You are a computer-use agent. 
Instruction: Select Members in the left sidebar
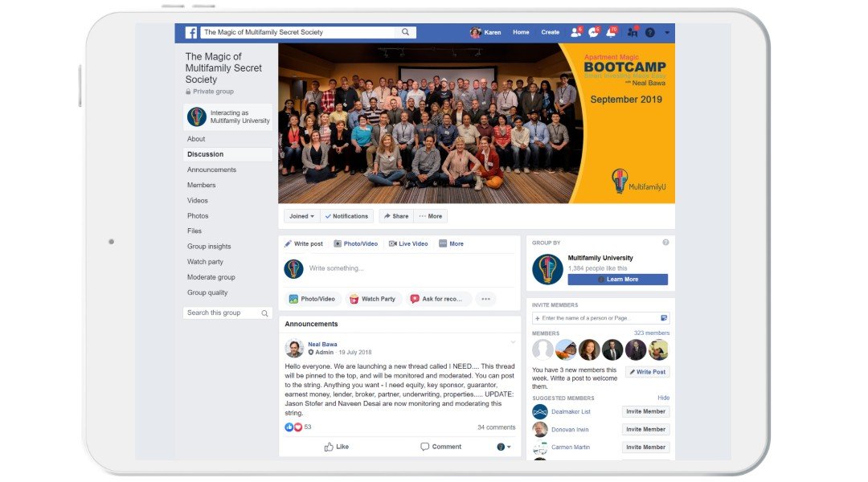coord(202,186)
